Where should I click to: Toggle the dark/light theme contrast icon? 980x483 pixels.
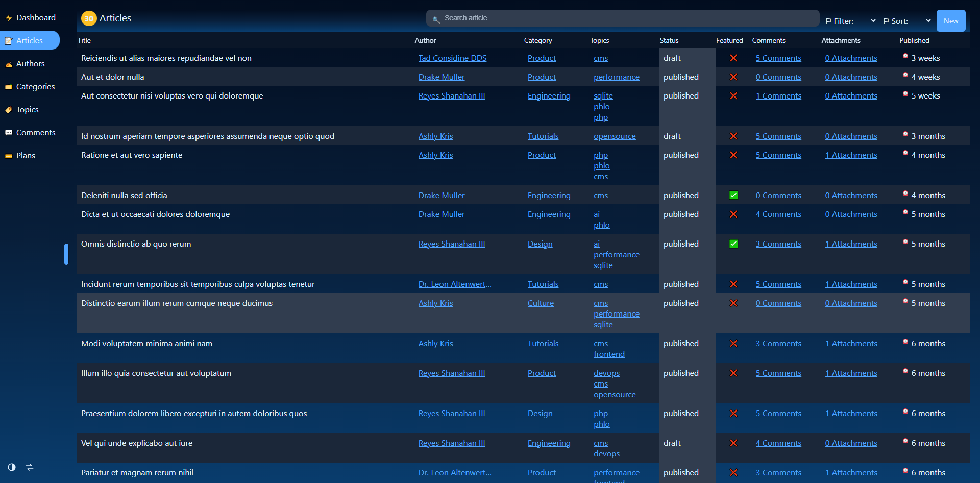coord(12,467)
